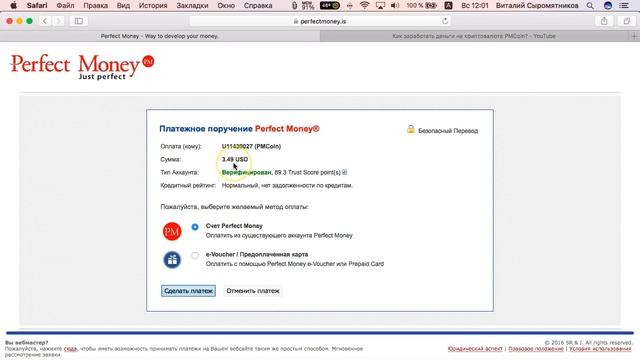
Task: Click the Perfect Money logo
Action: point(82,67)
